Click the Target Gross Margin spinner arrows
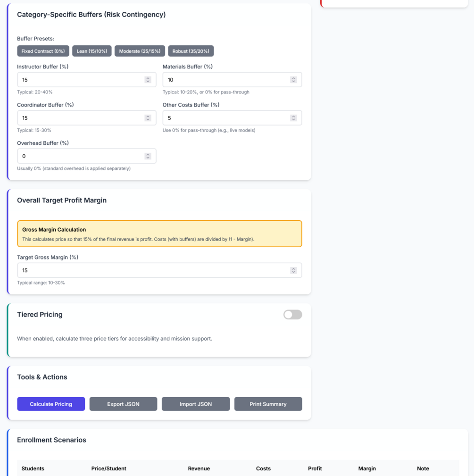Screen dimensions: 474x476 293,270
